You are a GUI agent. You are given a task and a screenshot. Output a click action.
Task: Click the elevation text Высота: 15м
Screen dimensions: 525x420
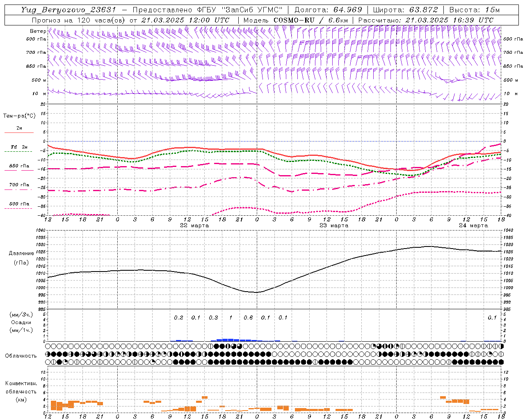[475, 9]
